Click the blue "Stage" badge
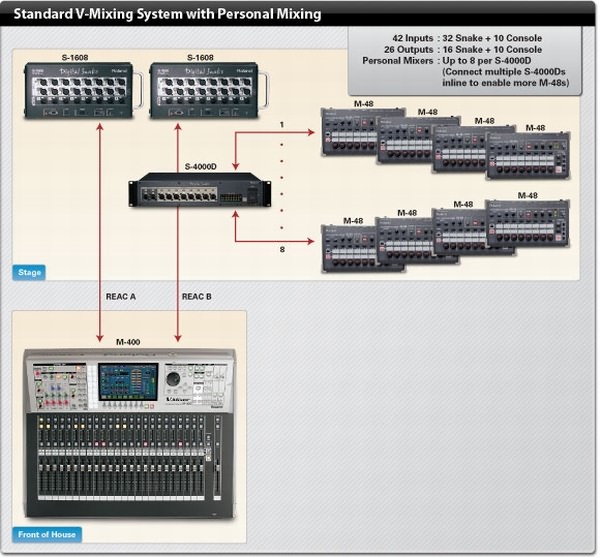The height and width of the screenshot is (558, 600). [29, 272]
